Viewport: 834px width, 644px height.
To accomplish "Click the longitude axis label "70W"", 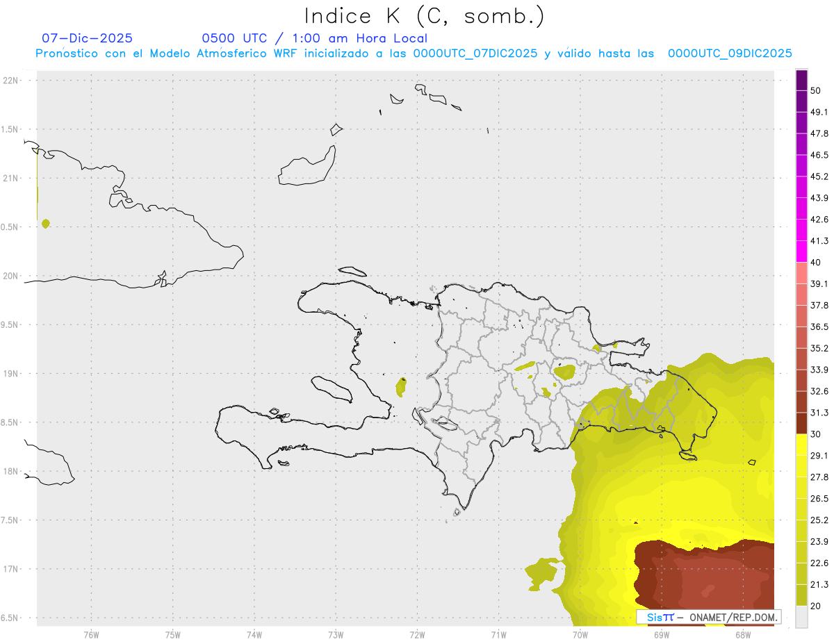I will point(580,635).
